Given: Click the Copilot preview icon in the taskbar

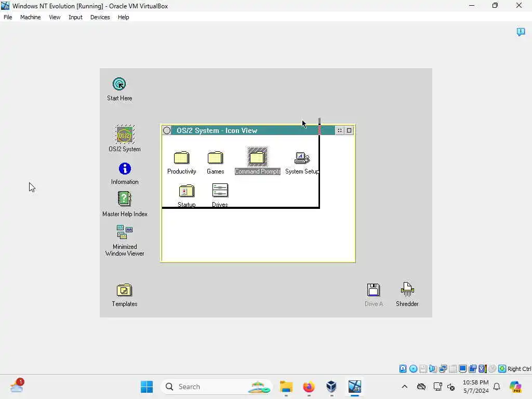Looking at the screenshot, I should [515, 387].
